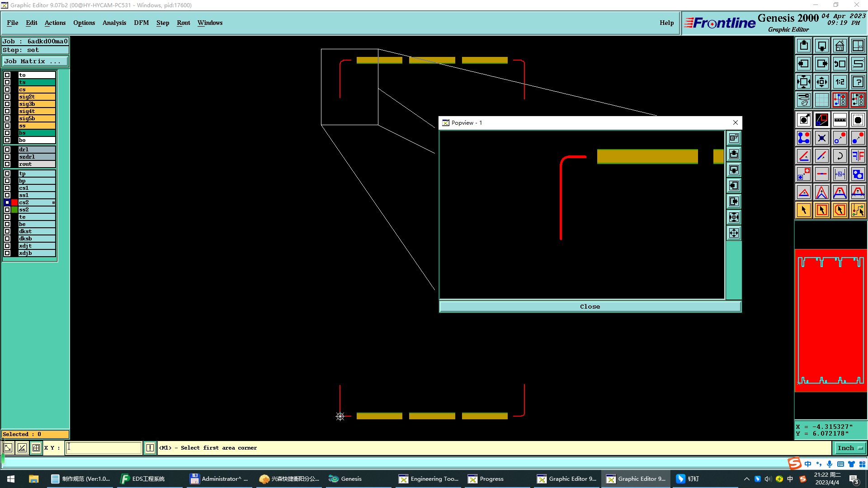Click the Home view icon
Viewport: 868px width, 488px height.
(840, 46)
